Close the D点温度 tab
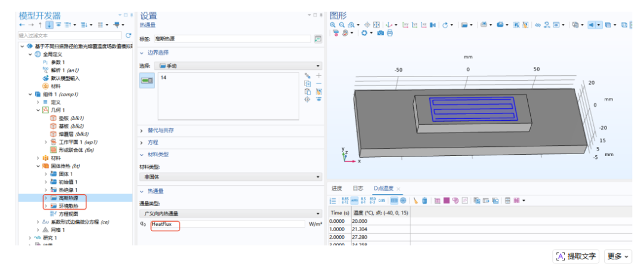The height and width of the screenshot is (270, 644). pyautogui.click(x=398, y=189)
